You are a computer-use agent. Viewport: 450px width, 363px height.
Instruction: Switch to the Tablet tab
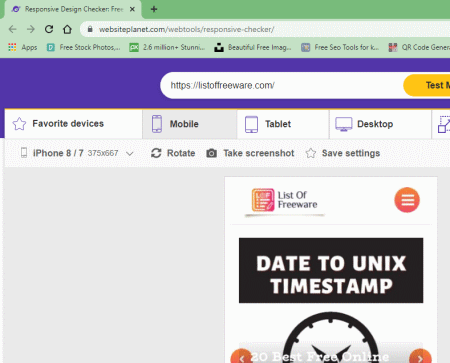point(283,124)
